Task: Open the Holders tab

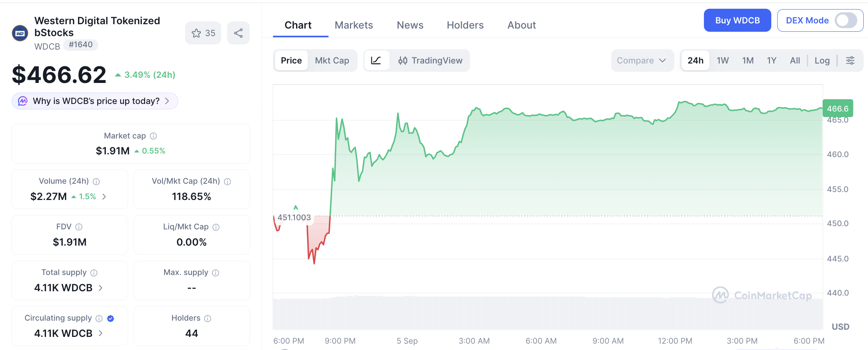Action: (x=465, y=25)
